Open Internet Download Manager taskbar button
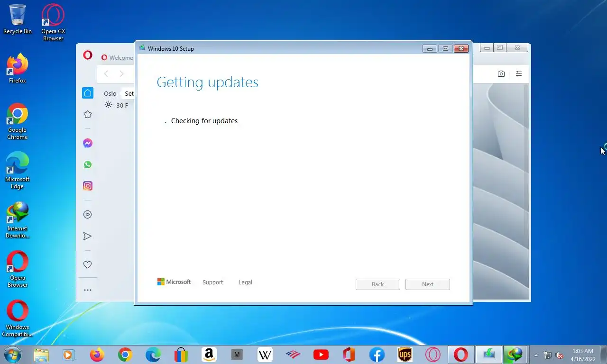This screenshot has width=607, height=364. pyautogui.click(x=515, y=355)
